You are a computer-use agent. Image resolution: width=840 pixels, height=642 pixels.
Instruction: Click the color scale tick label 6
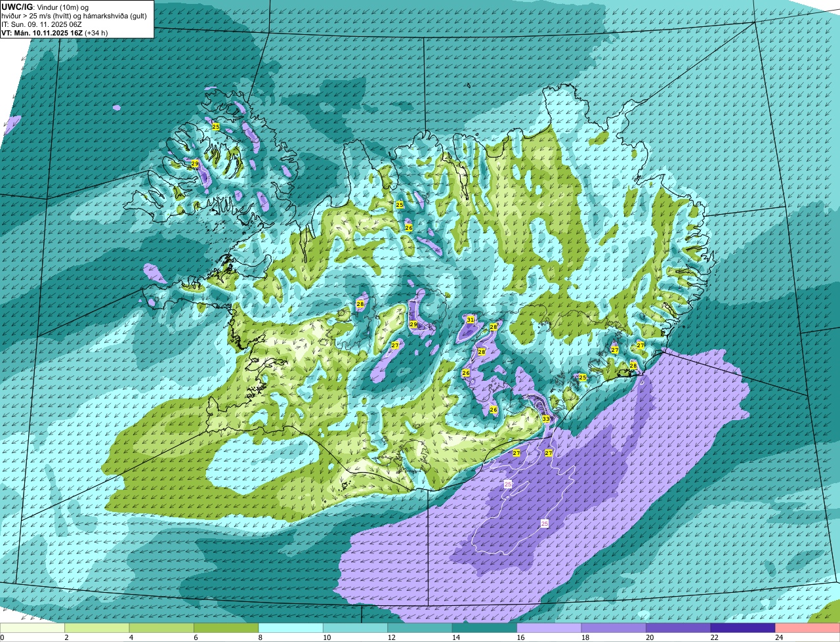(195, 637)
